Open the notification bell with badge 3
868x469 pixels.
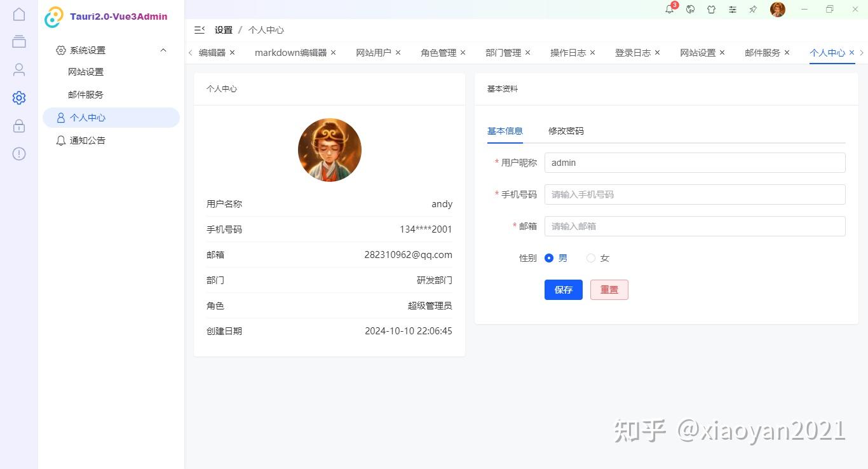pyautogui.click(x=669, y=10)
